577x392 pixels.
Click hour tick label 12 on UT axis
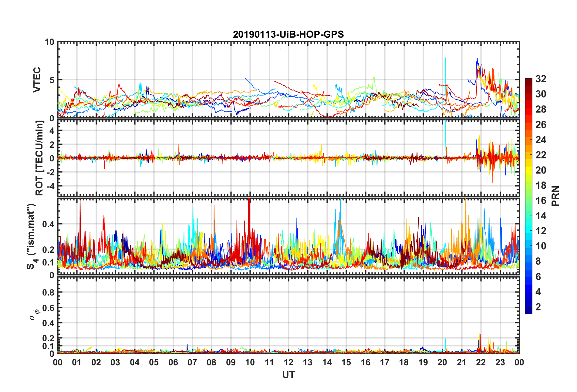288,362
